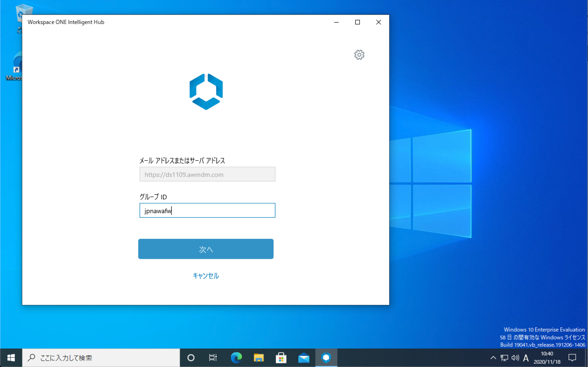Screen dimensions: 588x367
Task: Click the メール アドレスまたはサーバ アドレス label
Action: click(182, 161)
